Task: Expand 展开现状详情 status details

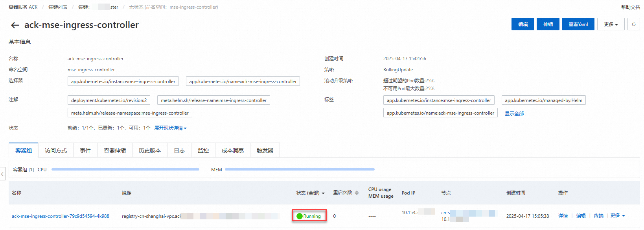Action: click(x=170, y=128)
